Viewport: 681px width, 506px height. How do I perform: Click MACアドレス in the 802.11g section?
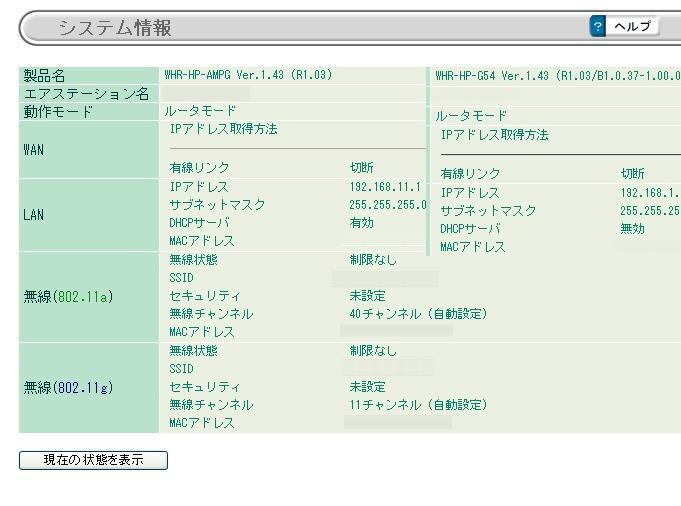[x=202, y=423]
